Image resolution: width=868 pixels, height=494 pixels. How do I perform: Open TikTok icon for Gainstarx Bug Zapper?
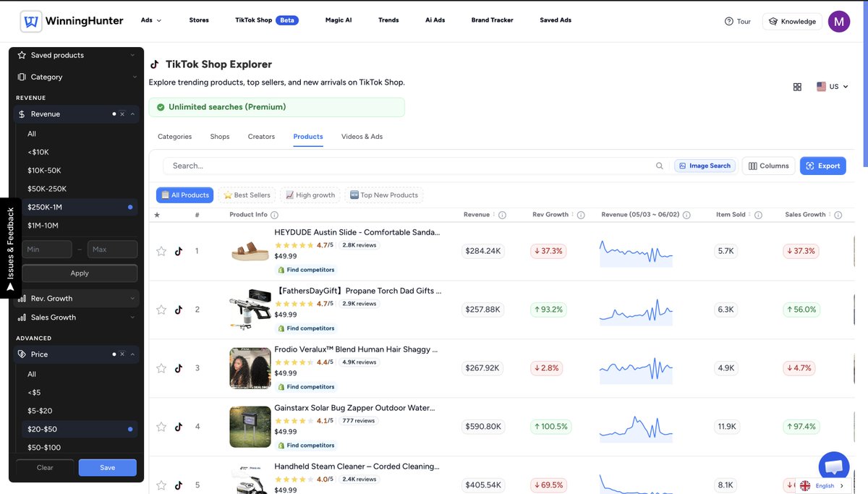[179, 427]
